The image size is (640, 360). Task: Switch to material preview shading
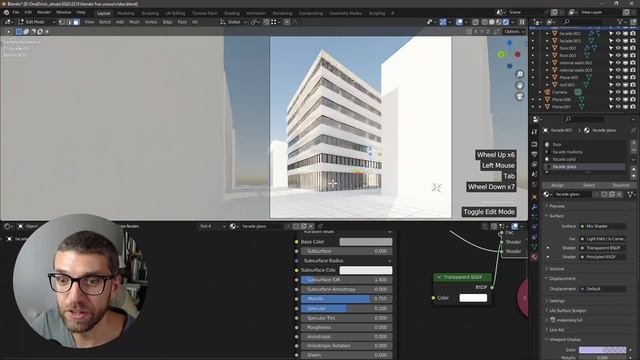[498, 22]
